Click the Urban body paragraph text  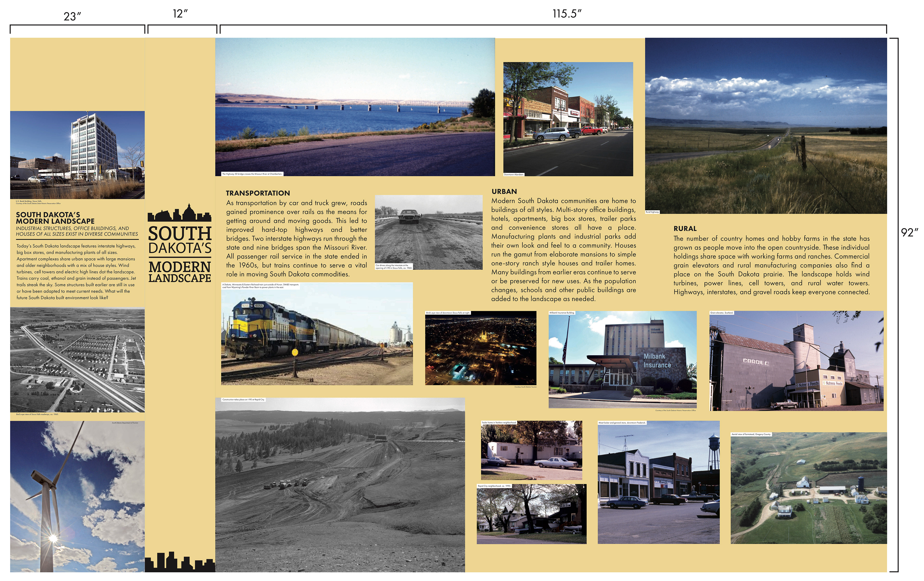click(x=564, y=249)
